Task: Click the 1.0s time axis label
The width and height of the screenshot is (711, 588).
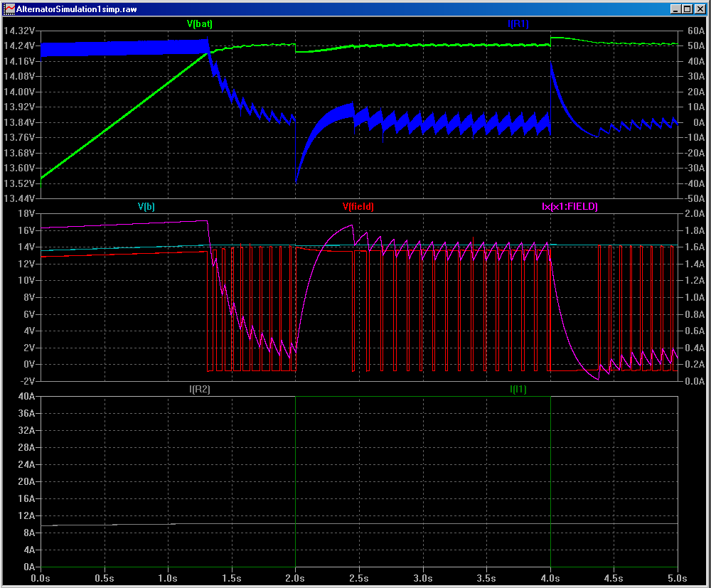Action: point(168,579)
